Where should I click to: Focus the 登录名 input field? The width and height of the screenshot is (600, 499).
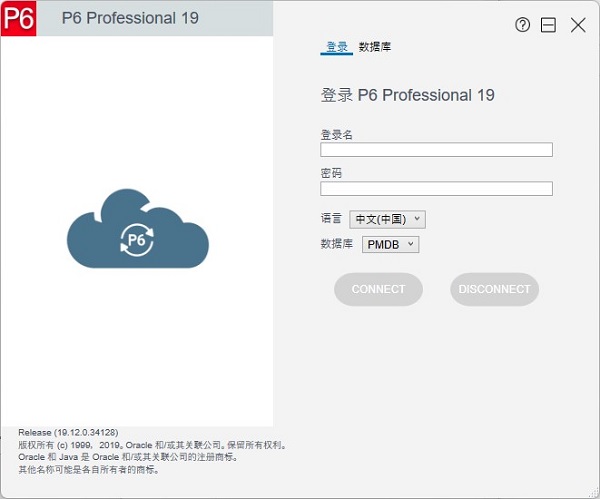436,150
